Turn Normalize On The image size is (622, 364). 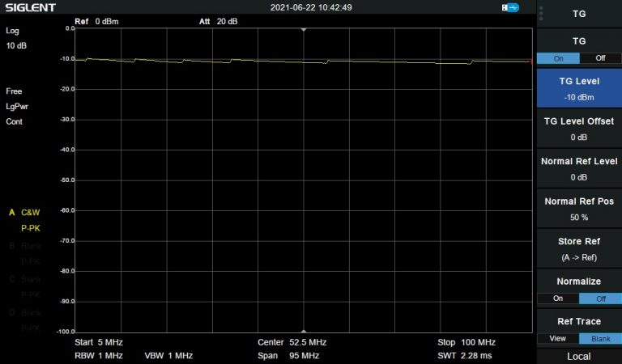pyautogui.click(x=558, y=298)
